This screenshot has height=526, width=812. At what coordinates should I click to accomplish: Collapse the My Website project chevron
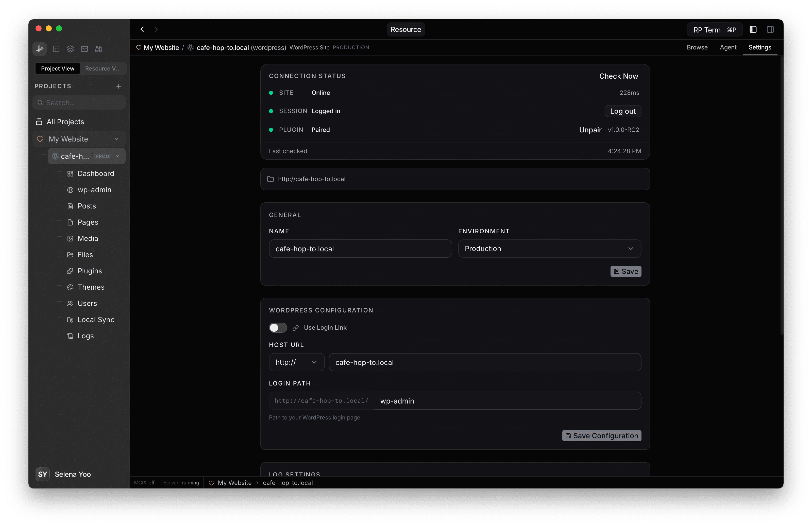116,139
